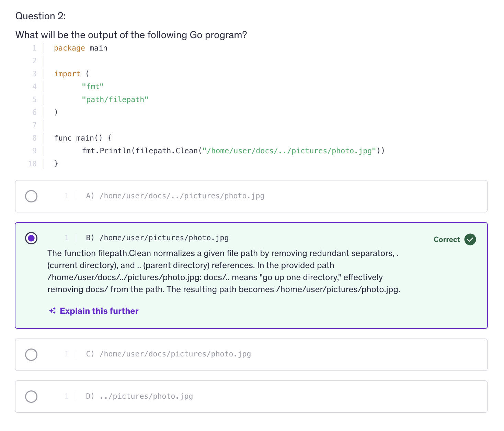This screenshot has height=431, width=504.
Task: Click answer text B) /home/user/pictures/photo.jpg
Action: tap(157, 238)
